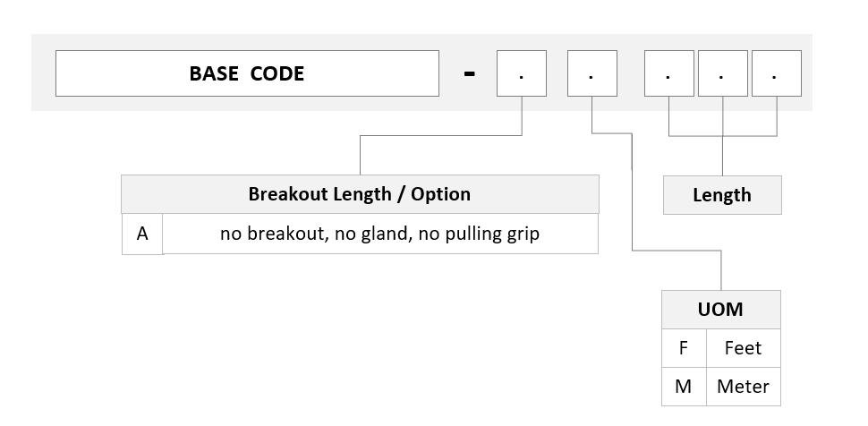Select the M code cell
The width and height of the screenshot is (868, 426).
[684, 386]
